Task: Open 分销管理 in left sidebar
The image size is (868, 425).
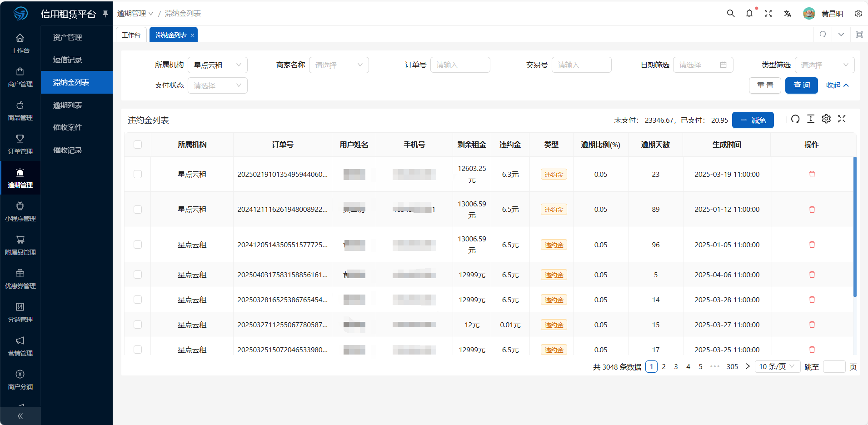Action: [x=20, y=313]
